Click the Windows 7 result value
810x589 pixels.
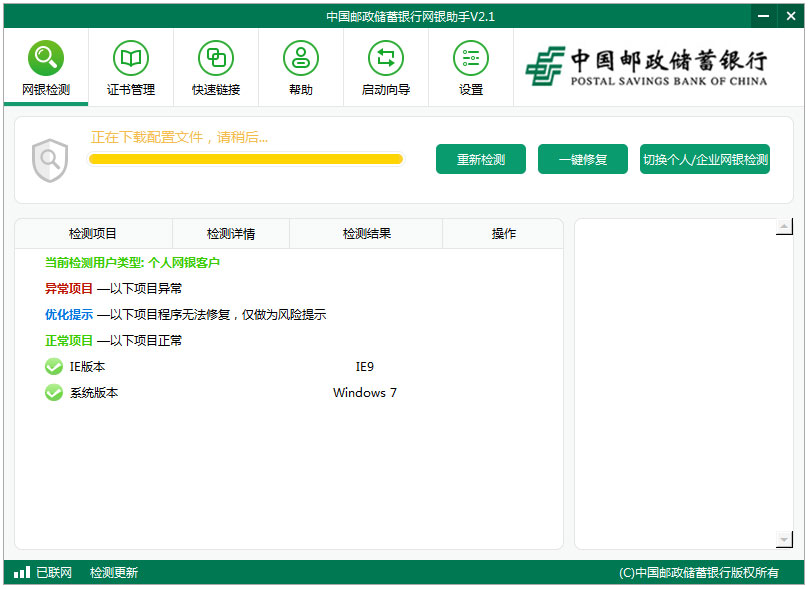point(365,393)
